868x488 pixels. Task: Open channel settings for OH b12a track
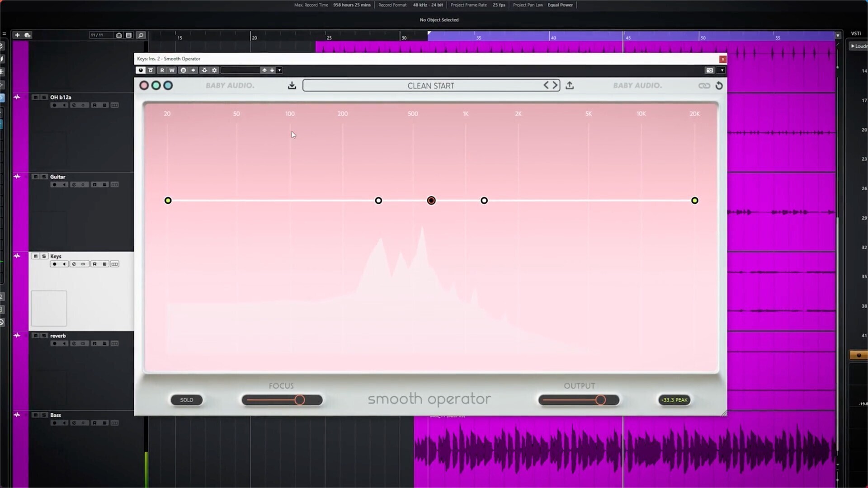(x=74, y=105)
